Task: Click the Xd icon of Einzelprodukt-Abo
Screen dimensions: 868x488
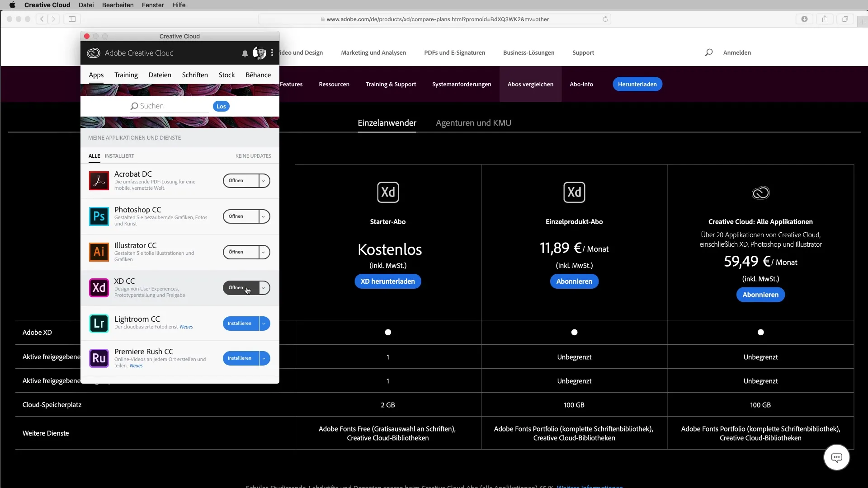Action: pos(574,192)
